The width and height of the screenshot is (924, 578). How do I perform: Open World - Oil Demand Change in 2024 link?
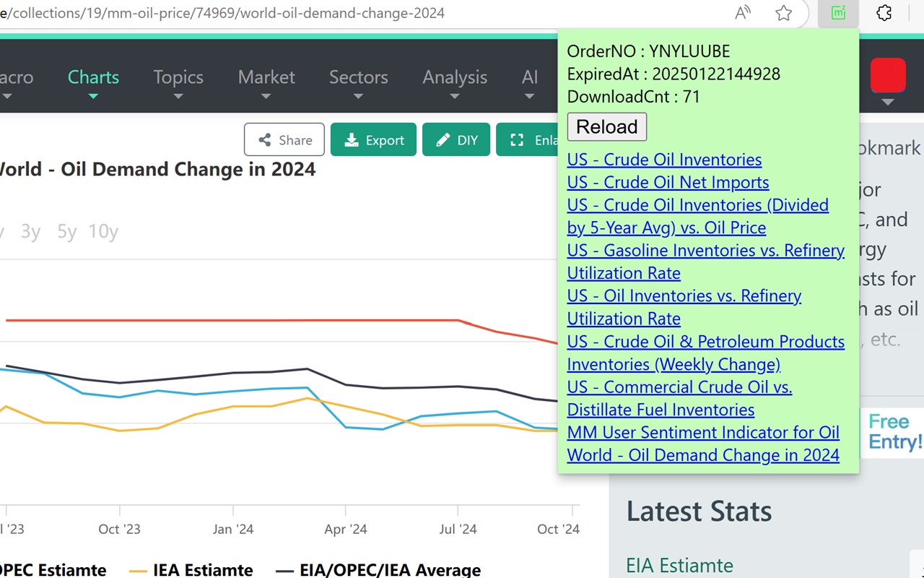click(703, 455)
